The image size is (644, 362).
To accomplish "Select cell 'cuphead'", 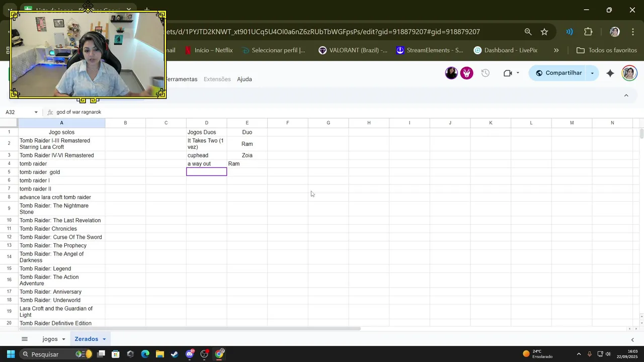I will click(x=206, y=155).
